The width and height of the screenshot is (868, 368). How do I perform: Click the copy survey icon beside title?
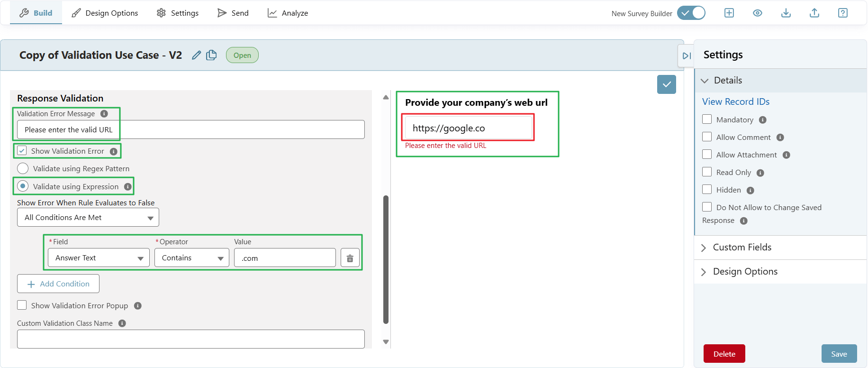tap(211, 55)
